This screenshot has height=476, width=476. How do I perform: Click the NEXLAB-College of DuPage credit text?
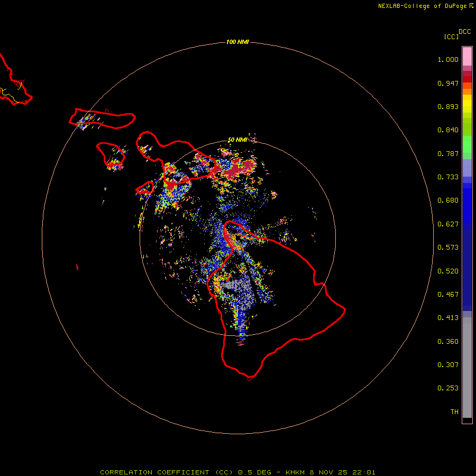425,6
